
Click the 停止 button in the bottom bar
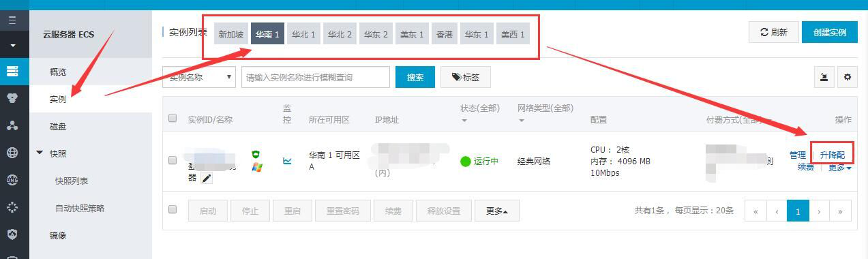[x=250, y=211]
